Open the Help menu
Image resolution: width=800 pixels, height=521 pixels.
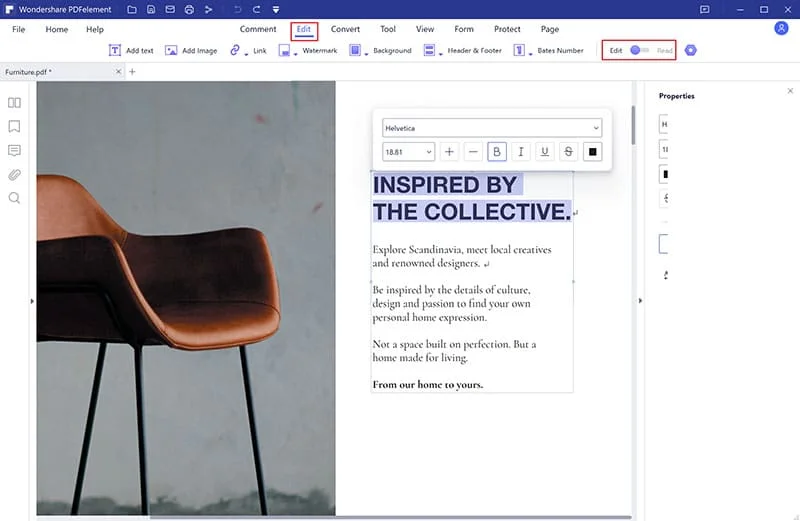(x=95, y=29)
